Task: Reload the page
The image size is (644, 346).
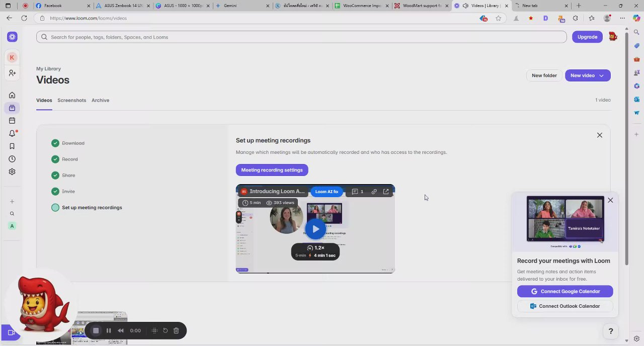Action: tap(24, 18)
